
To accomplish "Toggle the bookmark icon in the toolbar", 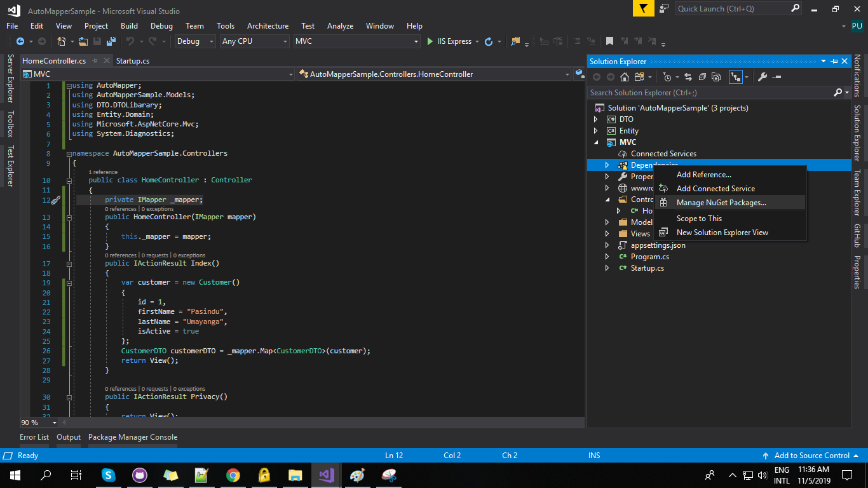I will coord(609,41).
